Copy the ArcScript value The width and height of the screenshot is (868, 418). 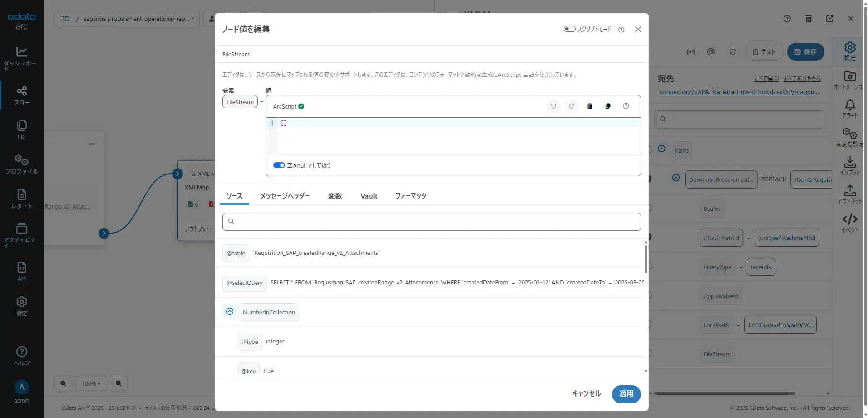(x=608, y=106)
